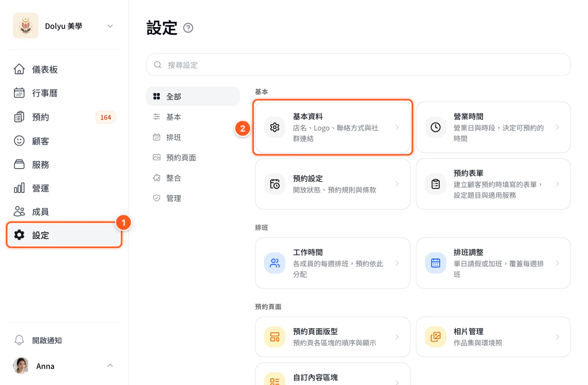The height and width of the screenshot is (385, 588).
Task: Click the 基本資料 card title
Action: pos(308,117)
